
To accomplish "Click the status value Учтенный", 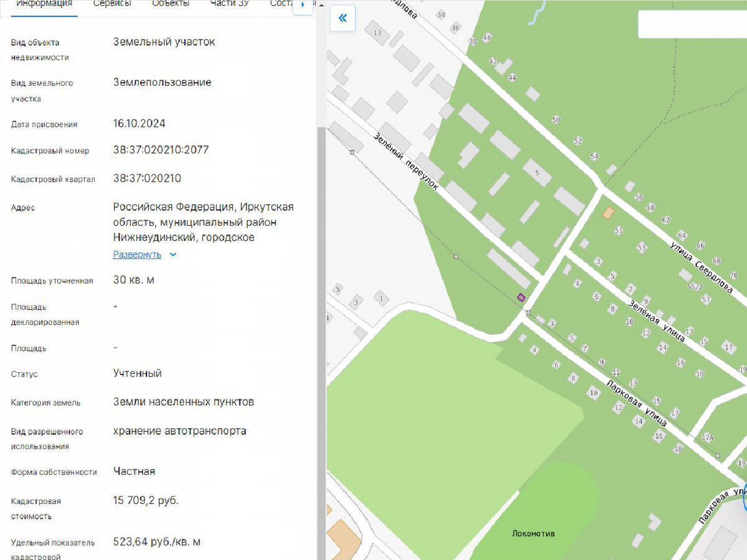I will pyautogui.click(x=138, y=373).
